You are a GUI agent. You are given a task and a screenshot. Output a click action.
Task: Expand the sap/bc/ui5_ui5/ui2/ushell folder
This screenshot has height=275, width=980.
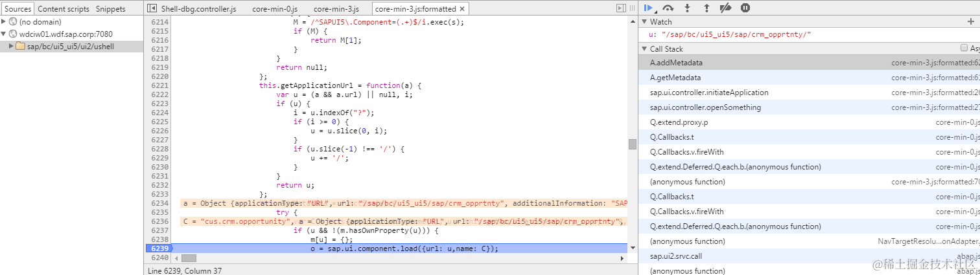click(x=10, y=47)
